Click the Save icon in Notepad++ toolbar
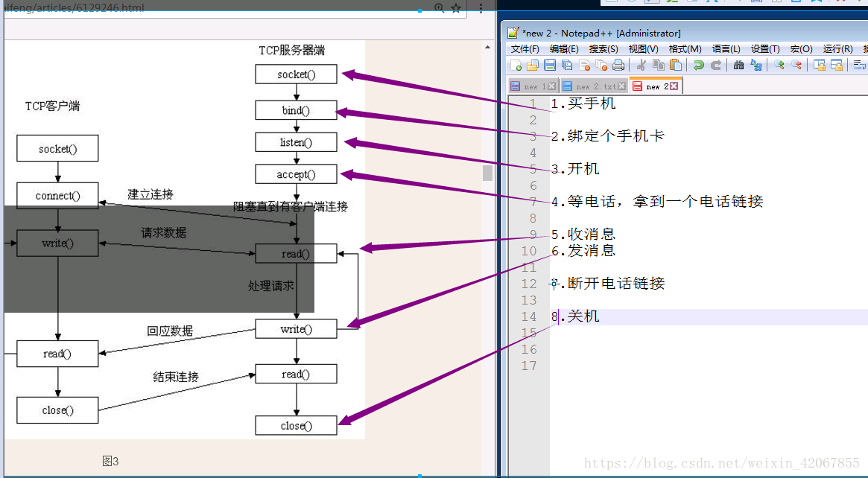 [x=550, y=66]
